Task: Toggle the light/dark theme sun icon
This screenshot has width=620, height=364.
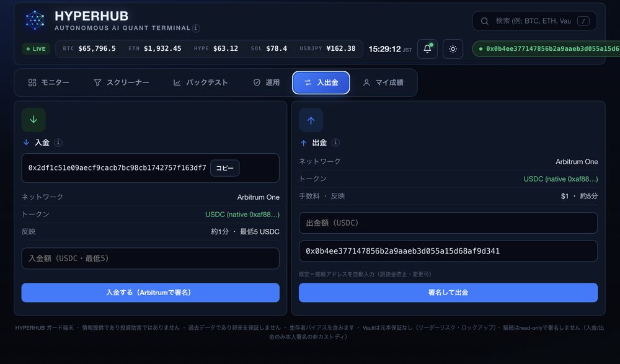Action: pyautogui.click(x=453, y=48)
